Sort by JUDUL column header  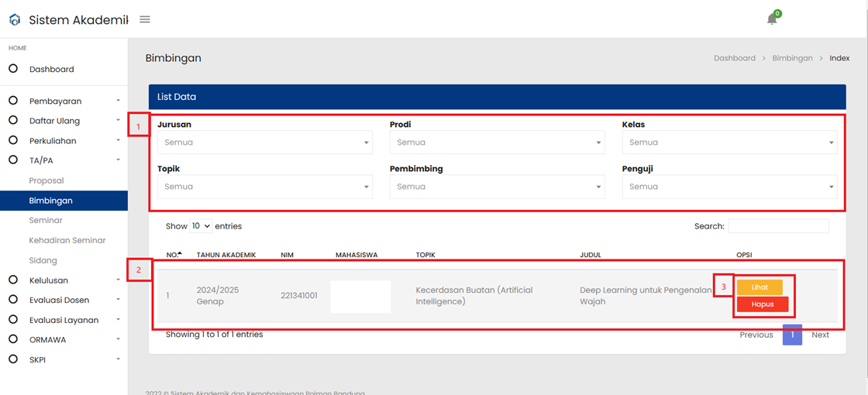tap(590, 255)
